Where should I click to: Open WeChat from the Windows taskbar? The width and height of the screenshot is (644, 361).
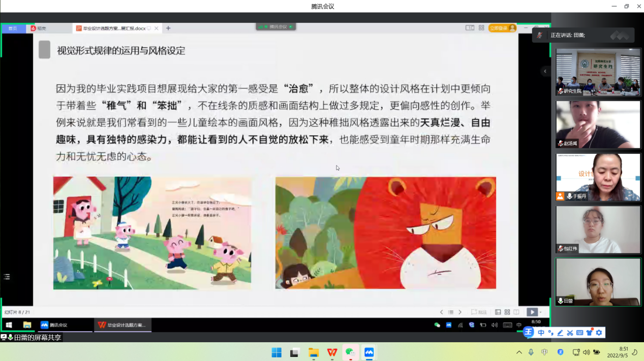click(x=350, y=352)
